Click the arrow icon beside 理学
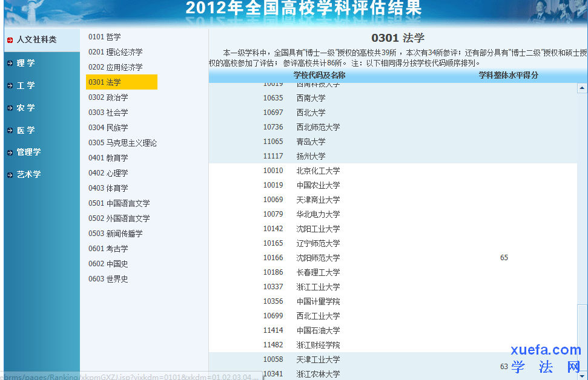This screenshot has width=588, height=380. (10, 64)
